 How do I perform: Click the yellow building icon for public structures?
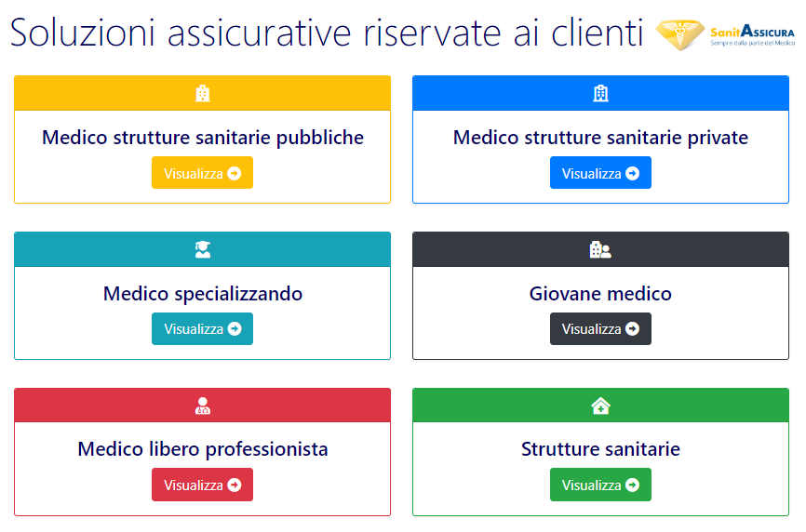[203, 93]
